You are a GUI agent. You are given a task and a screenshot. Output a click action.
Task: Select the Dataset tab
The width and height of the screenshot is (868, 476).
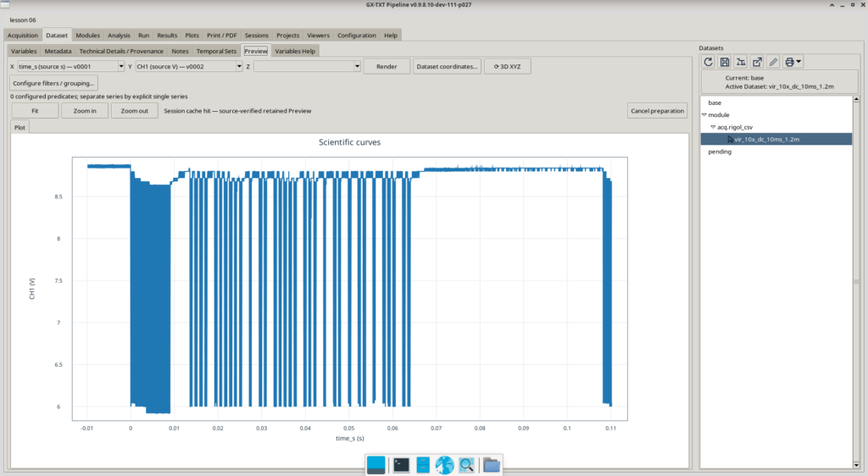point(57,35)
